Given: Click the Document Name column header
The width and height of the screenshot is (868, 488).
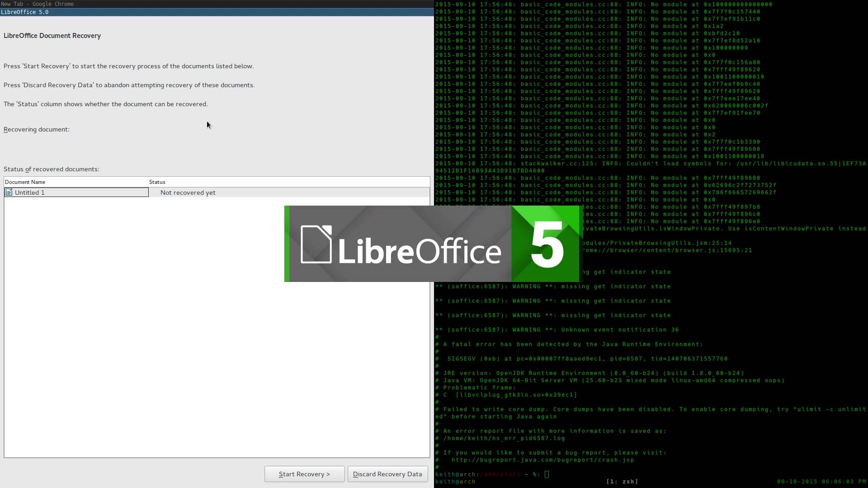Looking at the screenshot, I should [25, 182].
